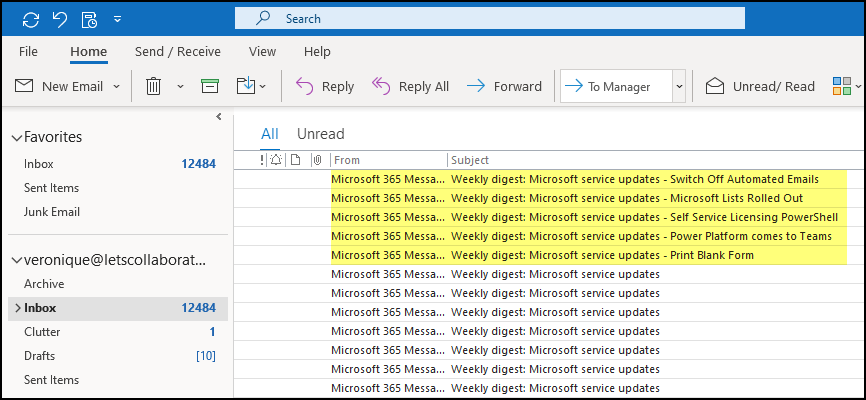This screenshot has height=400, width=866.
Task: Toggle Unread/Read status button
Action: (760, 86)
